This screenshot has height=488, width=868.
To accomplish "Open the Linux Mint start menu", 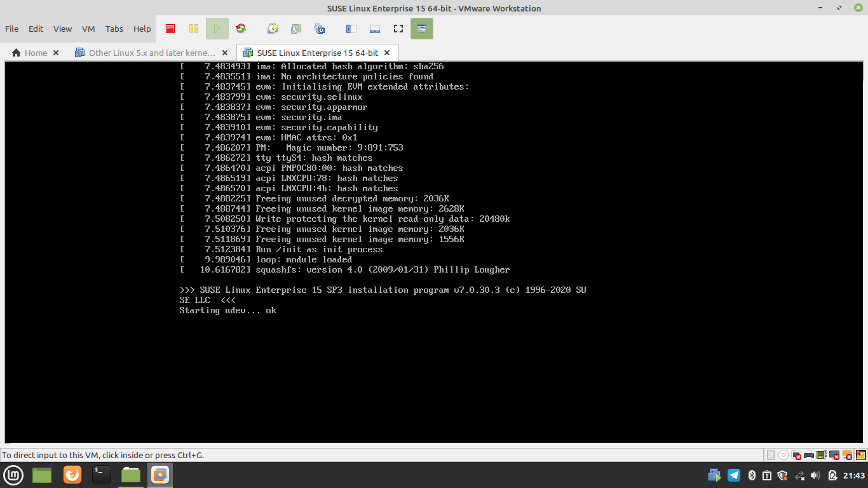I will click(x=14, y=475).
